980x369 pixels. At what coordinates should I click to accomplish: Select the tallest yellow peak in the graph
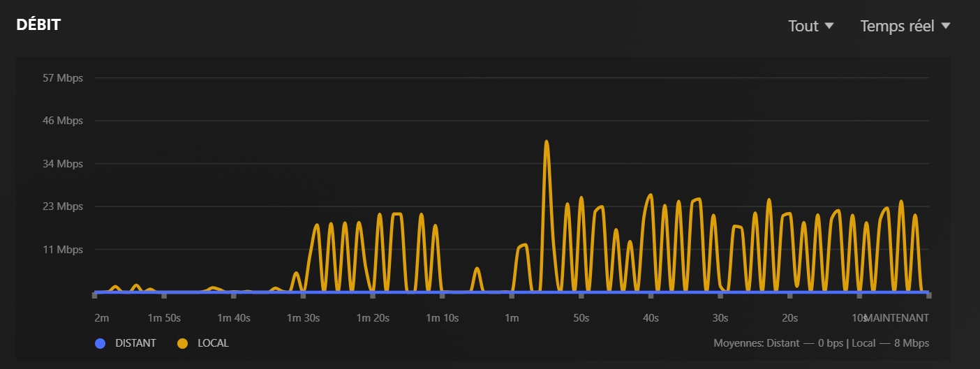tap(547, 142)
